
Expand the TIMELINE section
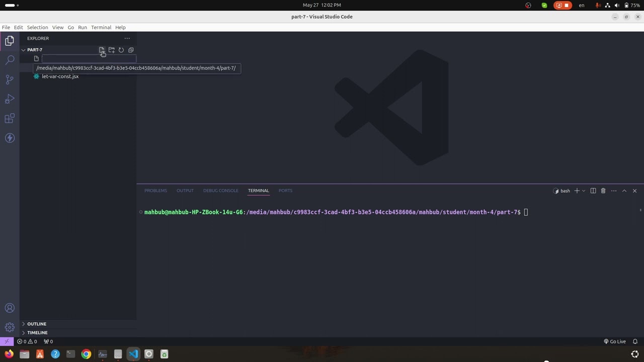37,332
